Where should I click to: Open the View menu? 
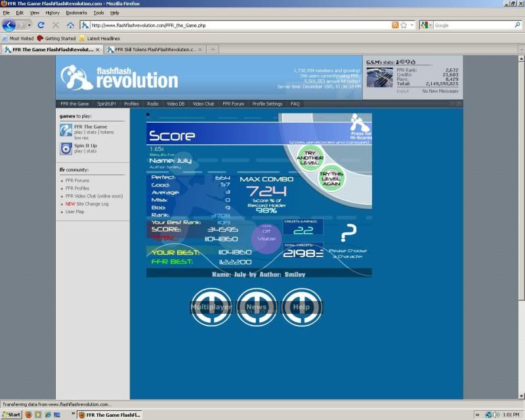(x=35, y=12)
